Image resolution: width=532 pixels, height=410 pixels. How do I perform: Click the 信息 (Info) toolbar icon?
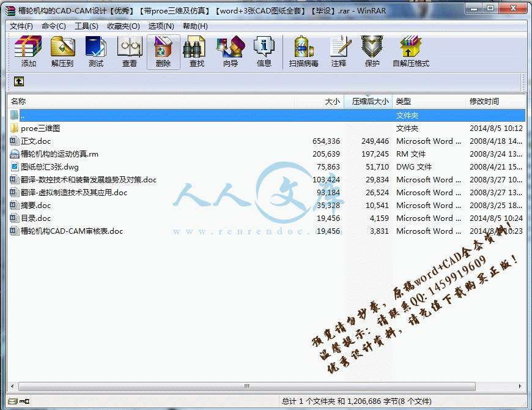click(x=264, y=52)
